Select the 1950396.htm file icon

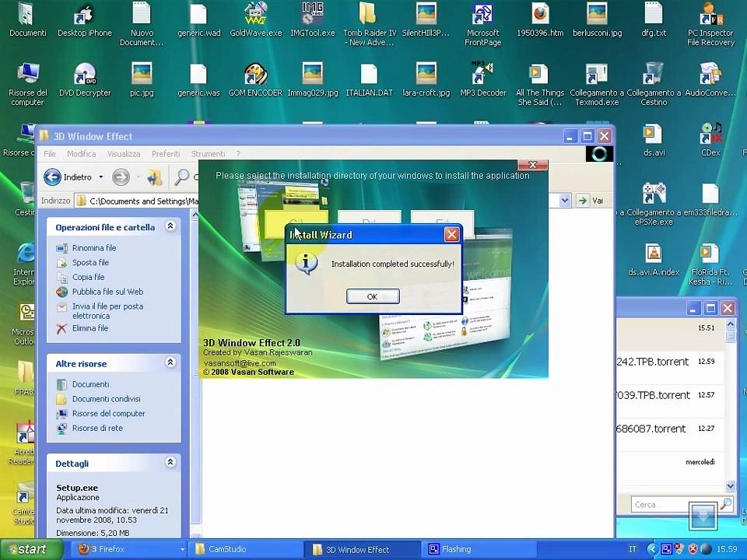pos(540,20)
